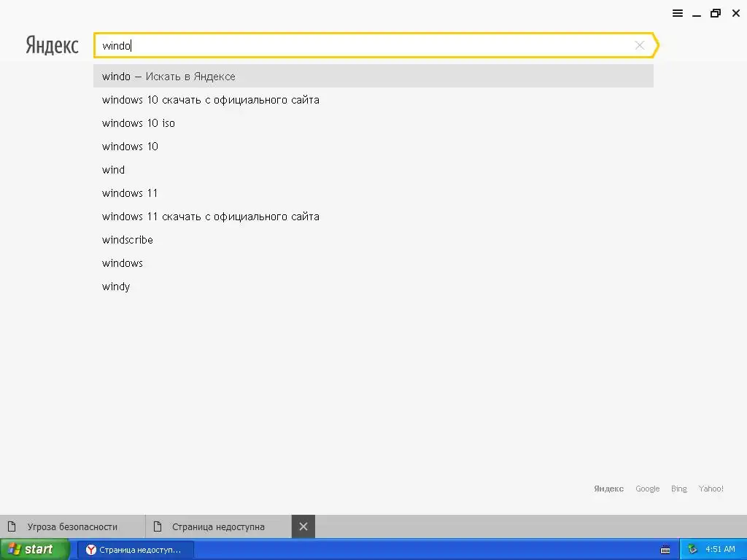Select the 'windscribe' suggestion
This screenshot has width=747, height=560.
tap(373, 239)
